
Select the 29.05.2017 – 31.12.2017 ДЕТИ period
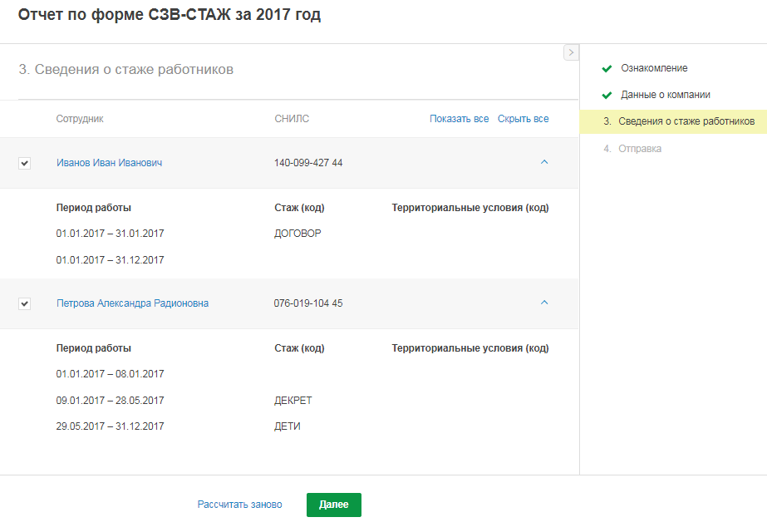(111, 426)
